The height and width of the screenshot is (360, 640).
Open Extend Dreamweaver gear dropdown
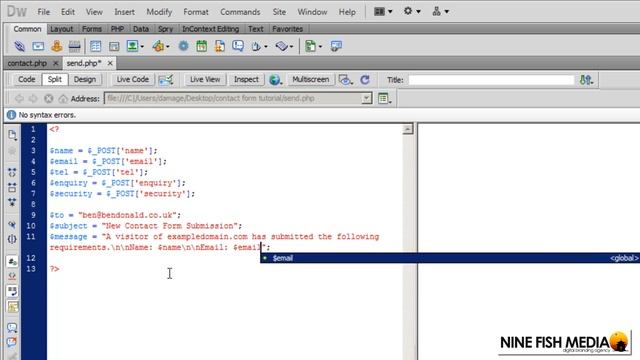[412, 11]
